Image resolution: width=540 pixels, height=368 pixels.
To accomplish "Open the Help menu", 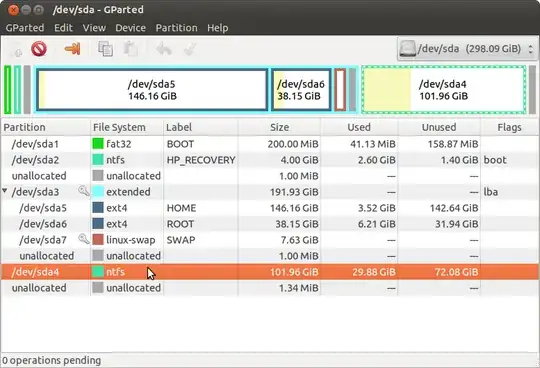I will (218, 28).
